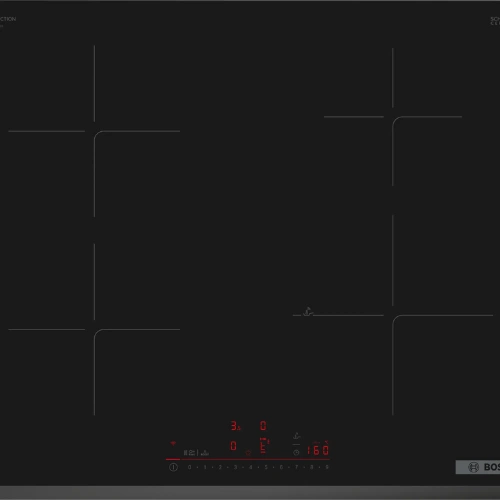Set power level 0 on touch slider

click(x=189, y=467)
